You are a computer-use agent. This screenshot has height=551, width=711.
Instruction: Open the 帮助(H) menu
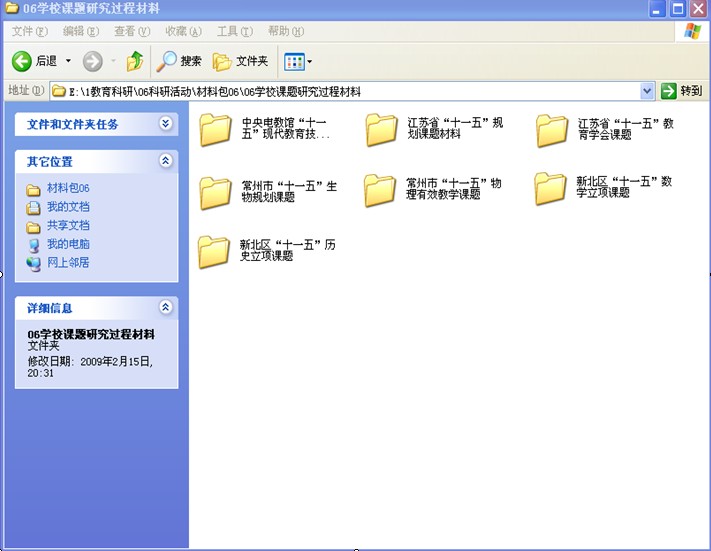click(286, 31)
